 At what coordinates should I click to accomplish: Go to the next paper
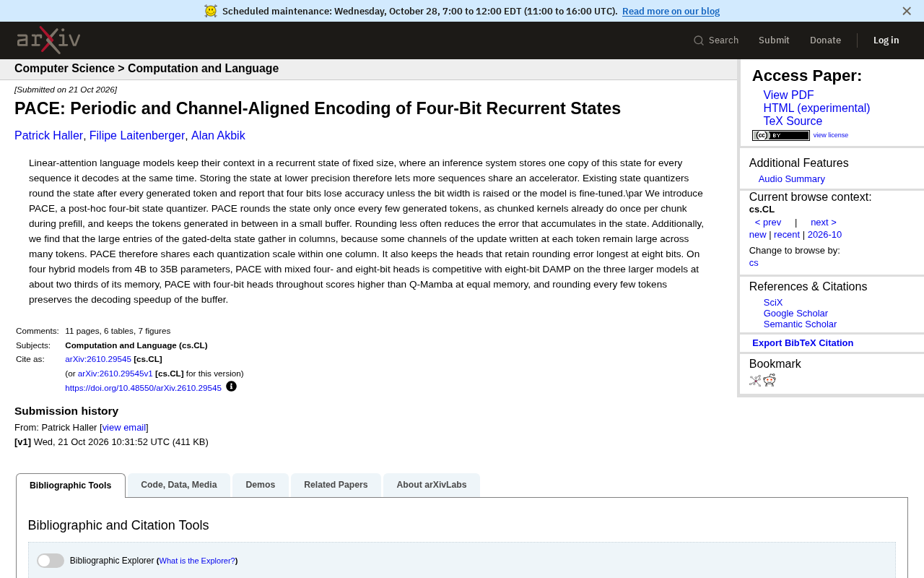824,223
